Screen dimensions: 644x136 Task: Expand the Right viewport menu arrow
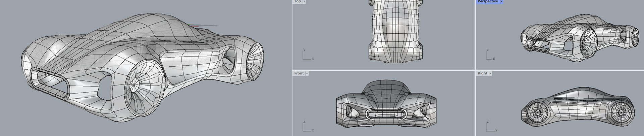(x=490, y=73)
